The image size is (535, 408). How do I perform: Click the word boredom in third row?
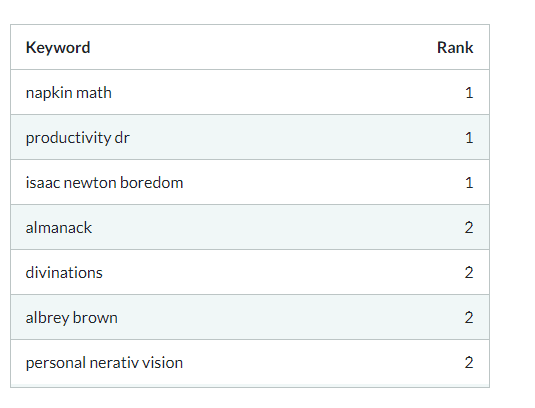151,183
